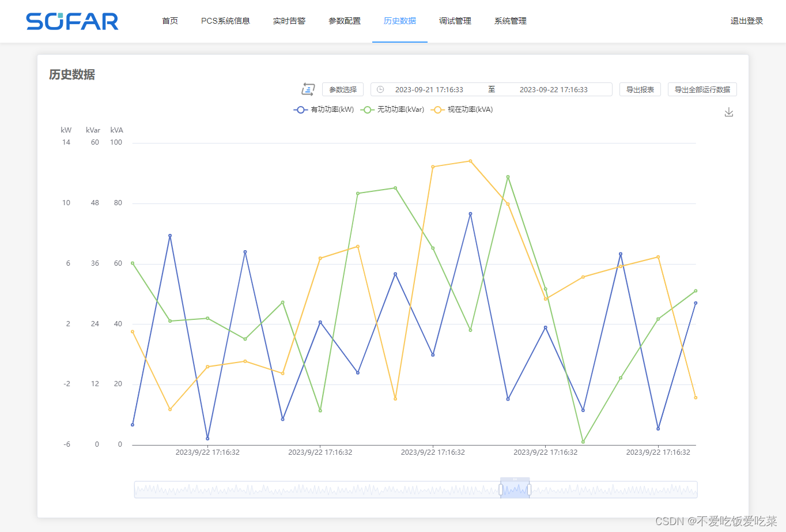Open PCS系统信息 menu
Screen dimensions: 786x532
225,21
